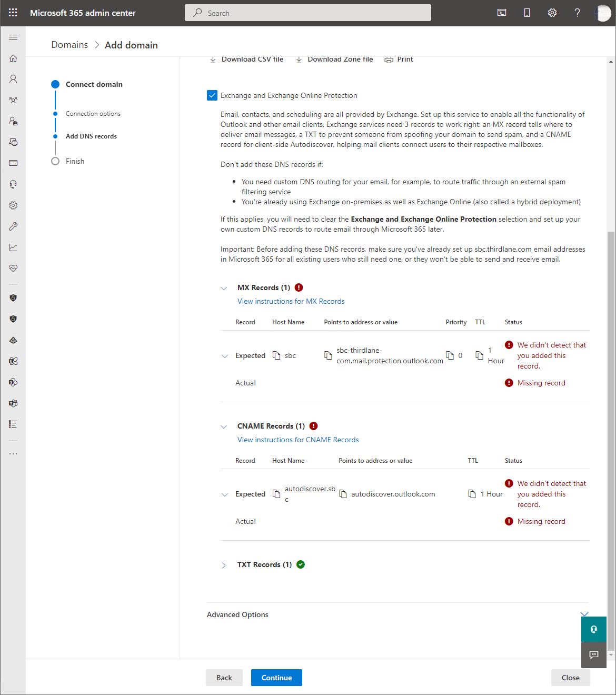Open Teams & groups sidebar icon
The width and height of the screenshot is (616, 695).
pos(13,100)
